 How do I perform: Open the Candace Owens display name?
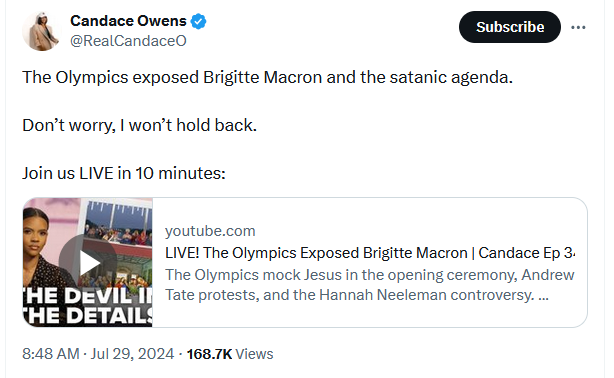tap(128, 21)
